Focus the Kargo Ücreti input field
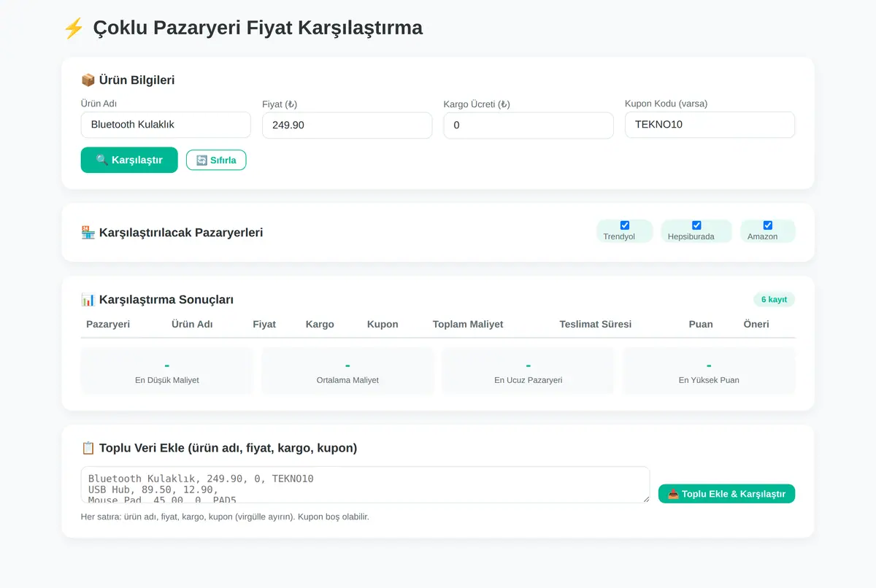The width and height of the screenshot is (876, 588). 529,125
